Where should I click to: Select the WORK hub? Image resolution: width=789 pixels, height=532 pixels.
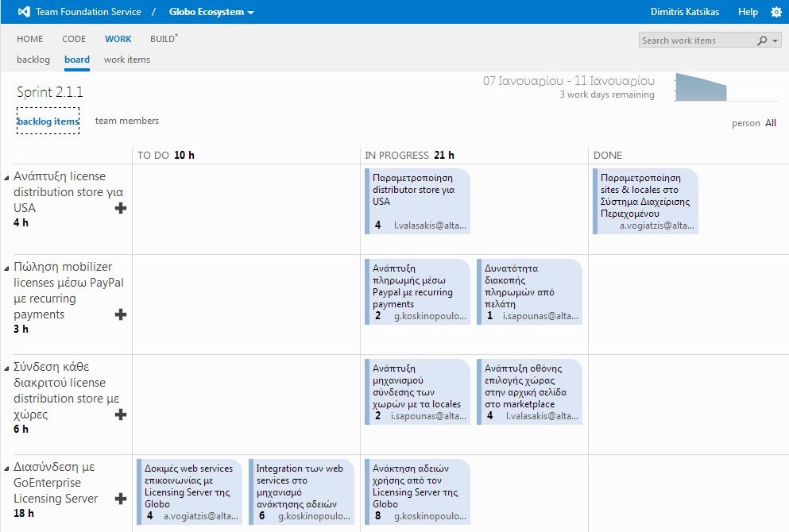[x=118, y=39]
